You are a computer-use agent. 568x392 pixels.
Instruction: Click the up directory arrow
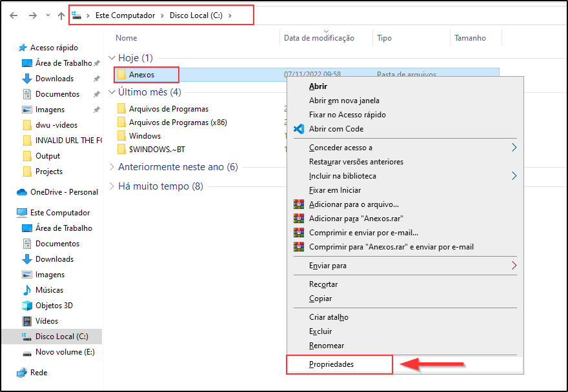(61, 15)
